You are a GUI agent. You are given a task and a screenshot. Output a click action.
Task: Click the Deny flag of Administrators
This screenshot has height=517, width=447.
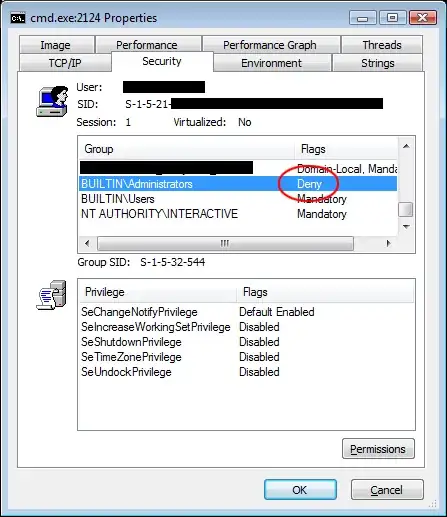click(x=309, y=184)
